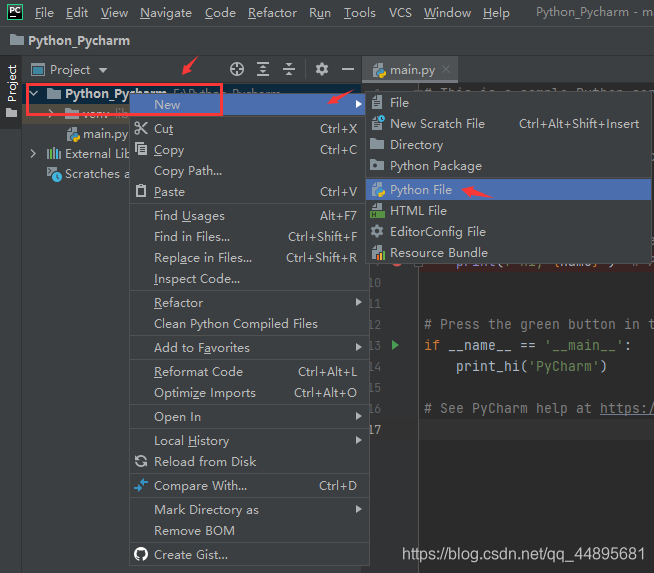Choose Find Usages
The width and height of the screenshot is (654, 573).
coord(249,216)
